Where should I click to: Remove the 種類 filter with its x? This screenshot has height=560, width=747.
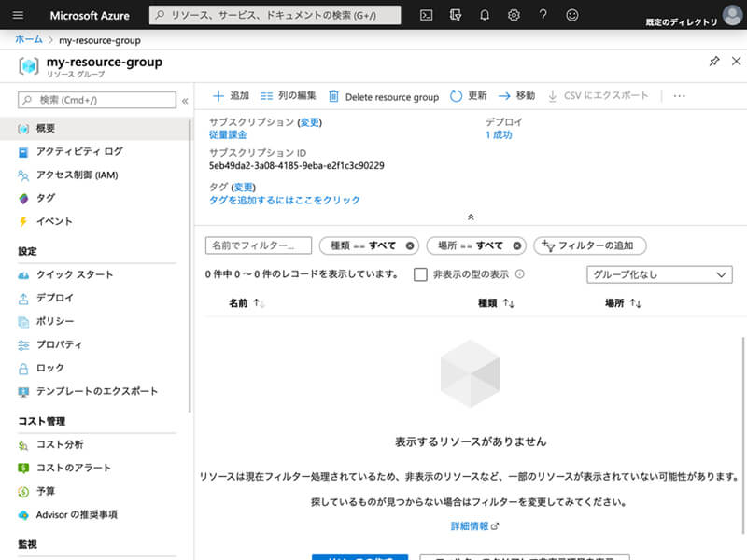tap(410, 245)
